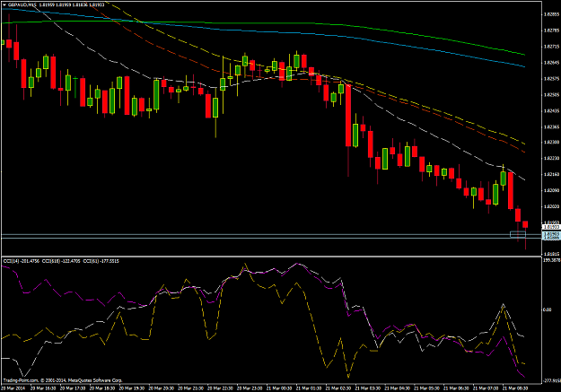The width and height of the screenshot is (561, 392).
Task: Select the CCI(14) -201.4756 indicator label
Action: click(22, 261)
